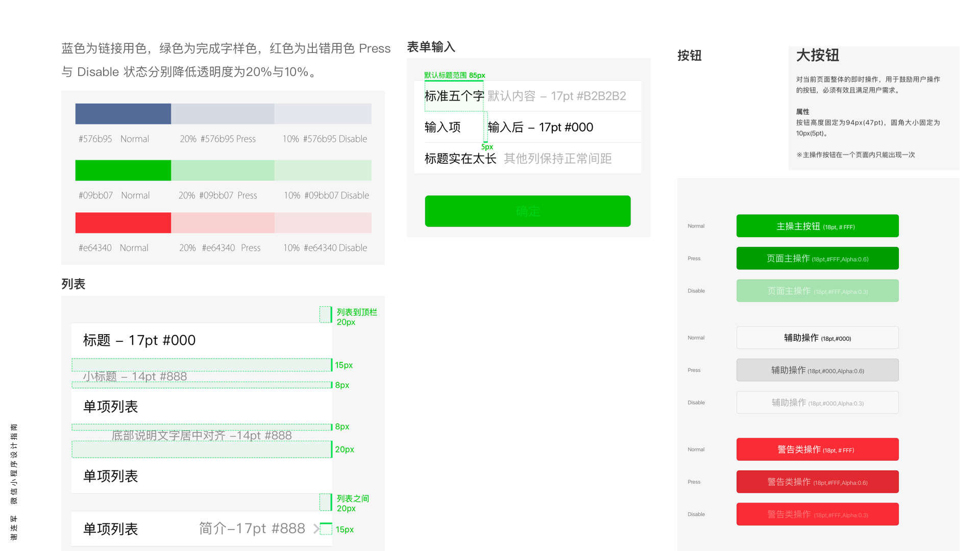Click the chevron arrow beside 简介–17pt #888

[x=316, y=529]
